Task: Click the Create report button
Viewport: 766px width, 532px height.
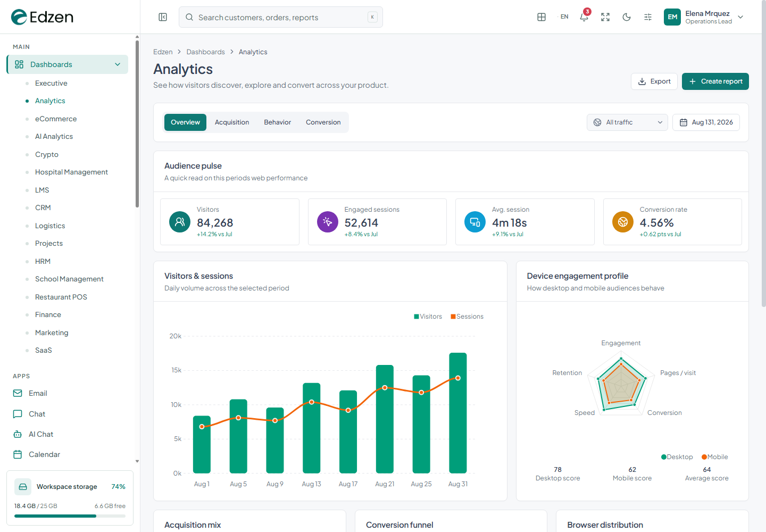Action: (715, 81)
